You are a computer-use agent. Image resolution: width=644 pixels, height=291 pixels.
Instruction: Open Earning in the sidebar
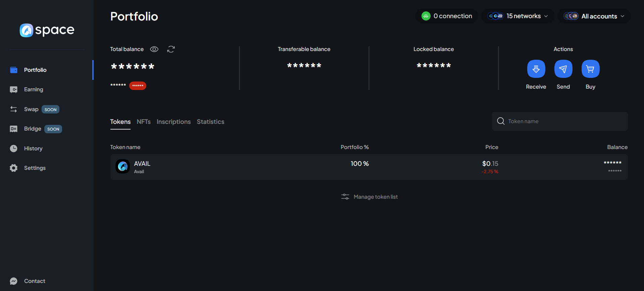coord(34,90)
